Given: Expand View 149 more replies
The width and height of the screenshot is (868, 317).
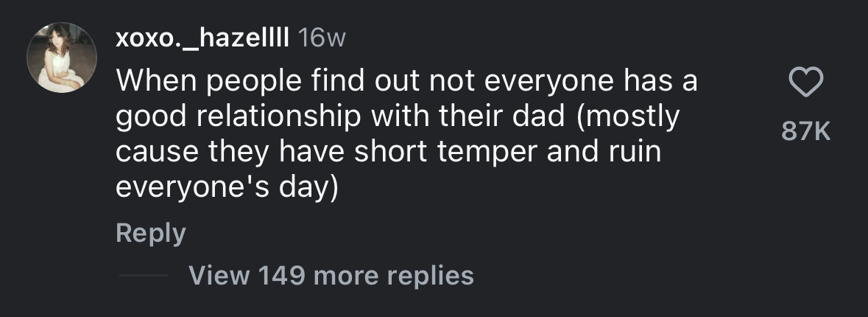Looking at the screenshot, I should click(331, 275).
